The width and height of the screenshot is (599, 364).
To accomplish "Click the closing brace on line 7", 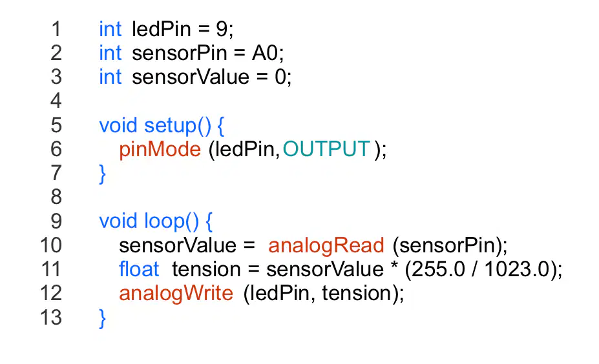I will click(102, 174).
